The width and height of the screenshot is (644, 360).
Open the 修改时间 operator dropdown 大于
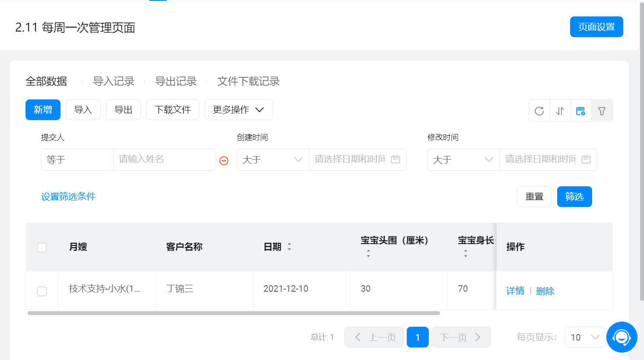tap(463, 159)
